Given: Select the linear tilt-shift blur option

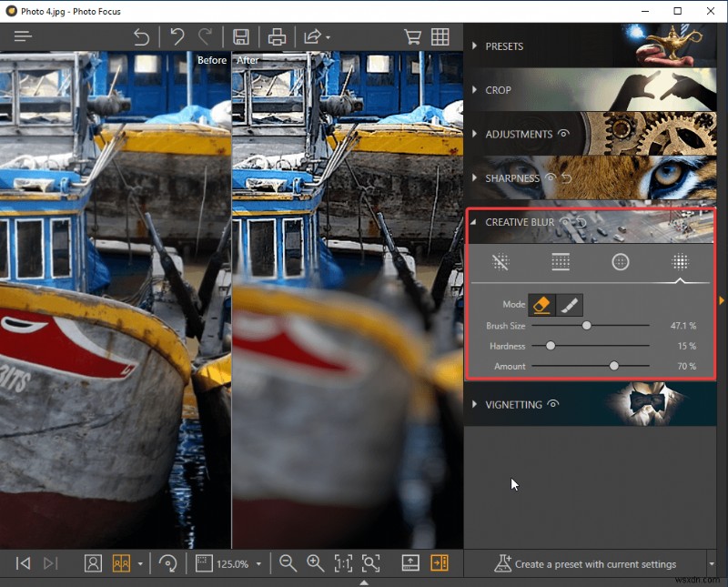Looking at the screenshot, I should tap(561, 262).
